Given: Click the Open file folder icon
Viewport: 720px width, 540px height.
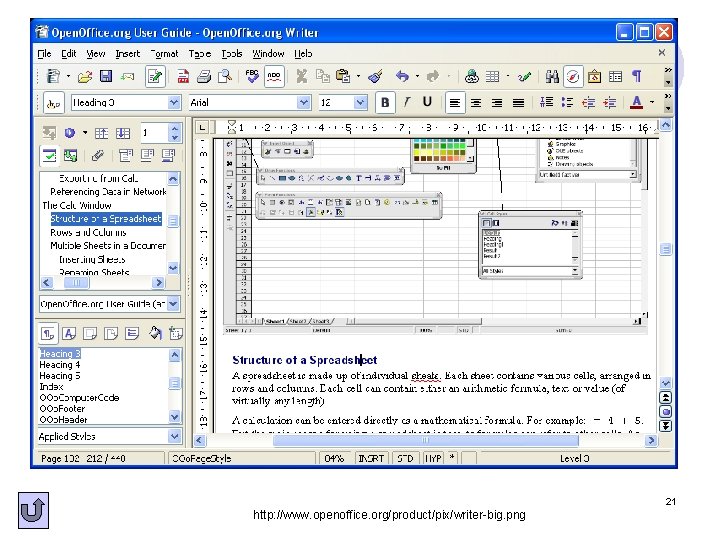Looking at the screenshot, I should (x=84, y=76).
